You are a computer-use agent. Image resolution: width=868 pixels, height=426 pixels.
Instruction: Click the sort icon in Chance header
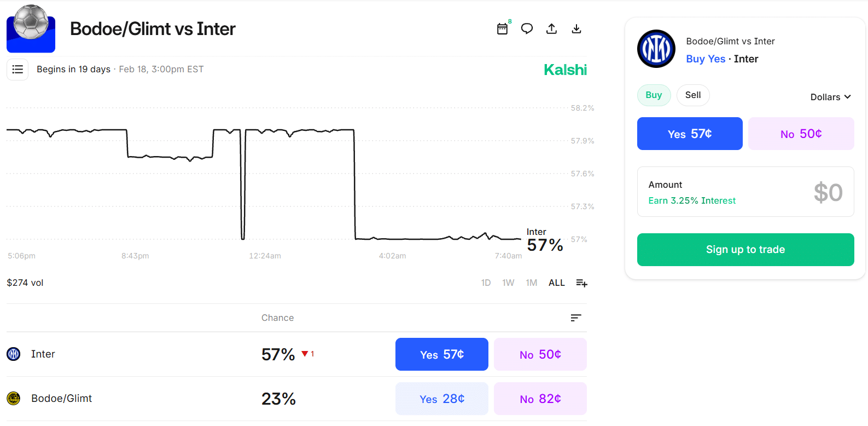[575, 318]
